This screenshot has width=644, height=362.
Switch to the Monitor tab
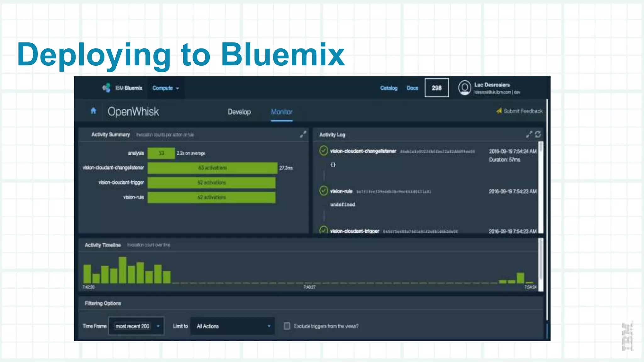click(281, 112)
